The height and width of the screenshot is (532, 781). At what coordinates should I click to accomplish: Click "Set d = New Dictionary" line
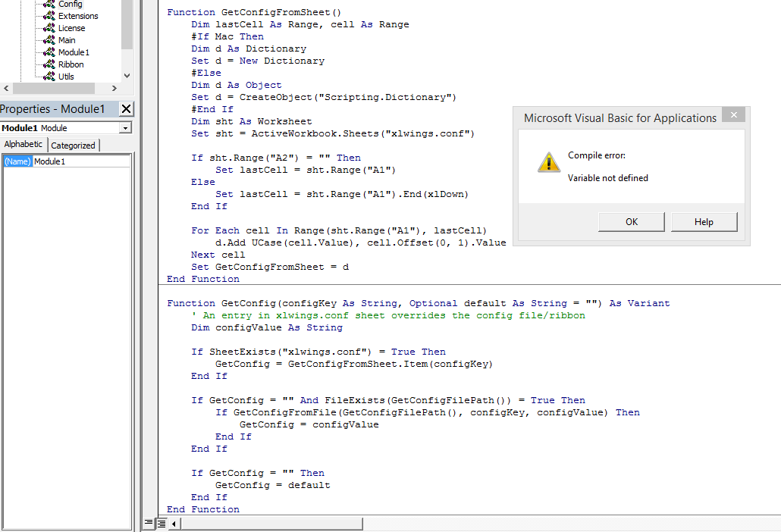[x=258, y=61]
